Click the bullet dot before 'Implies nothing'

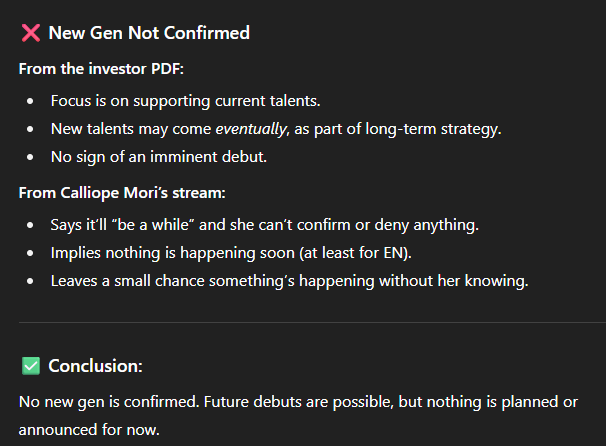click(30, 254)
